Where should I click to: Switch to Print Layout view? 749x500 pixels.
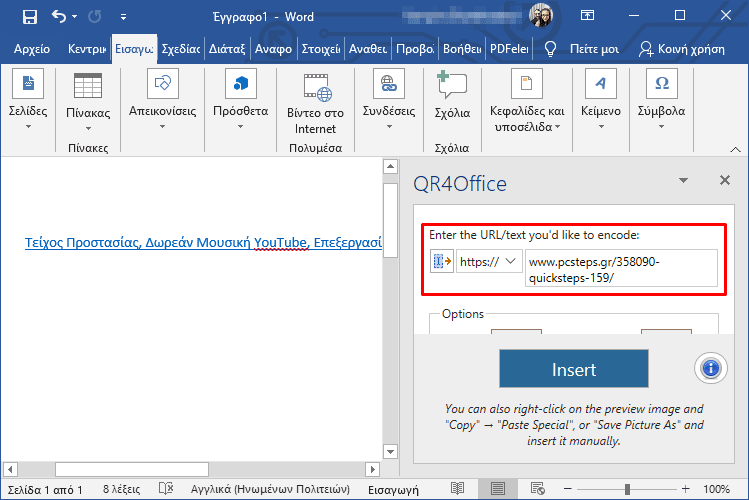[497, 489]
